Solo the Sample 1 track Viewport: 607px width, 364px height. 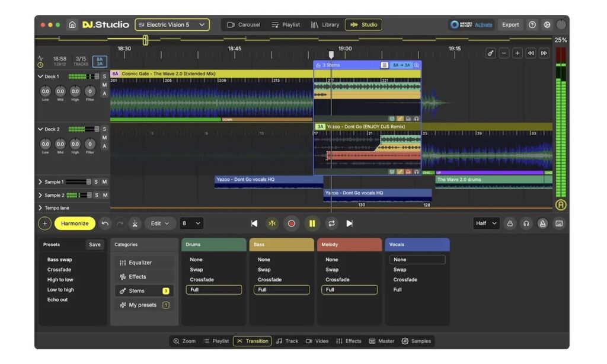click(96, 181)
